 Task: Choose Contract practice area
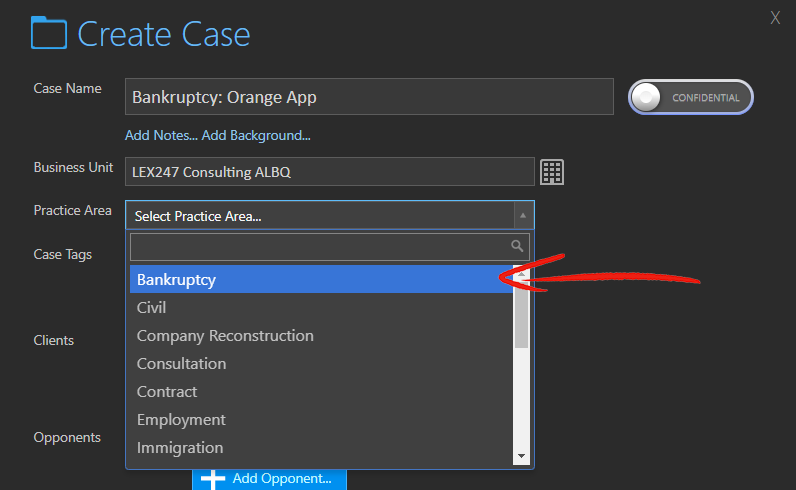pos(167,392)
